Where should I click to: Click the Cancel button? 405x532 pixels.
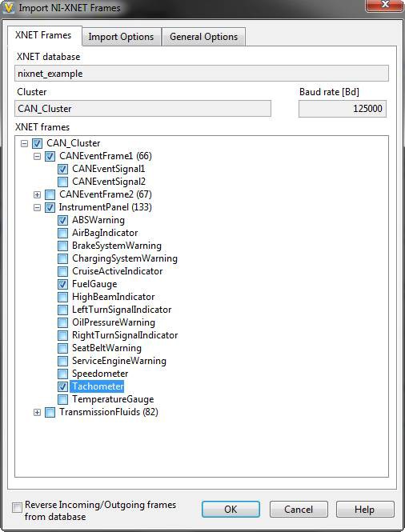pos(299,510)
